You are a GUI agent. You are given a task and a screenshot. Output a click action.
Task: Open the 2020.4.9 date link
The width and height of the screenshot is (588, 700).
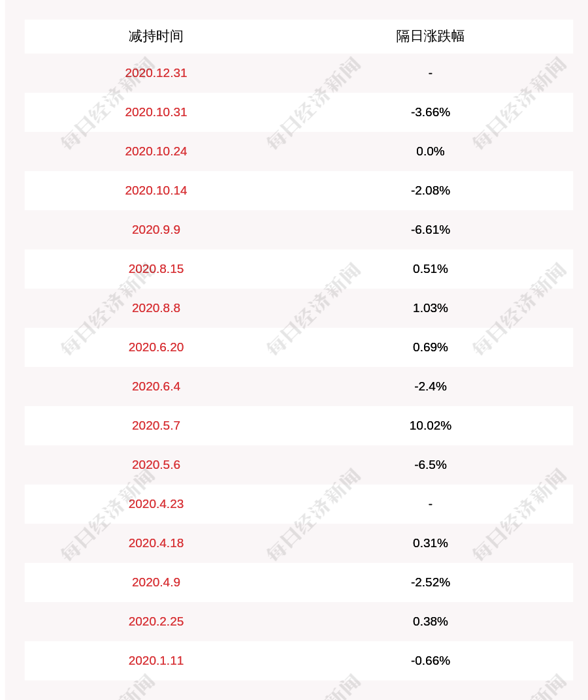tap(155, 582)
